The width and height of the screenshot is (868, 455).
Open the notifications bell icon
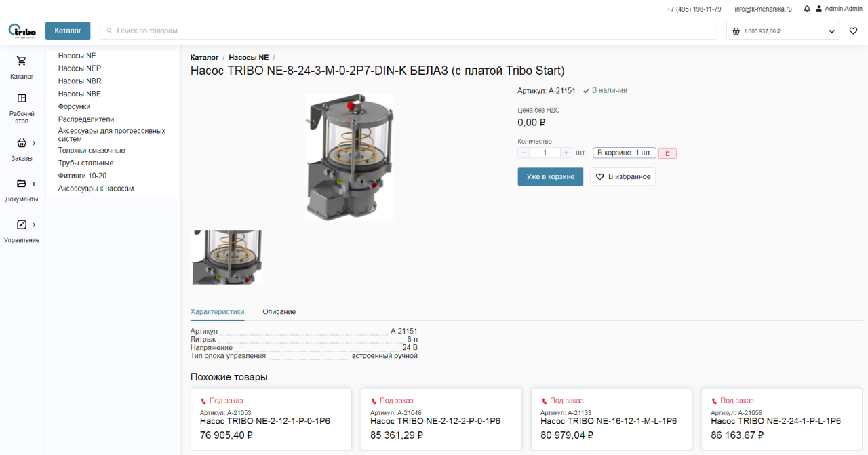807,9
